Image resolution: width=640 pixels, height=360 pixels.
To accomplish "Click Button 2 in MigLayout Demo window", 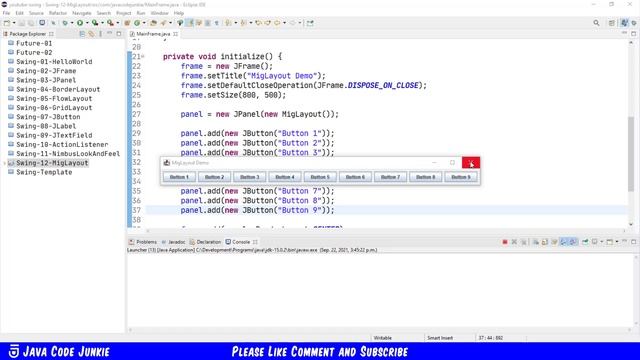I will 214,177.
